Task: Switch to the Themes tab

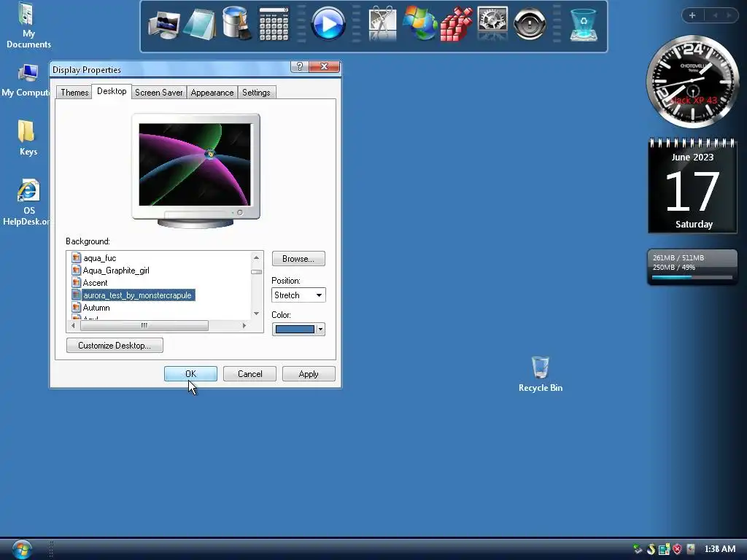Action: 74,93
